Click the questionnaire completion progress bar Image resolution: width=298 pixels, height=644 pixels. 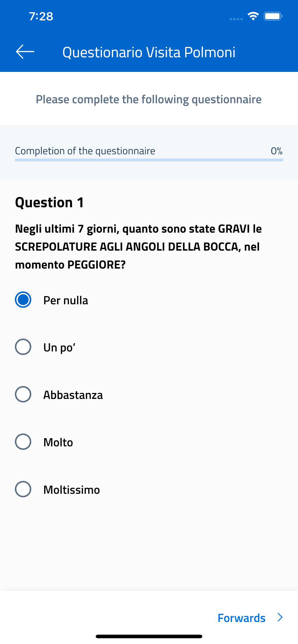[149, 160]
